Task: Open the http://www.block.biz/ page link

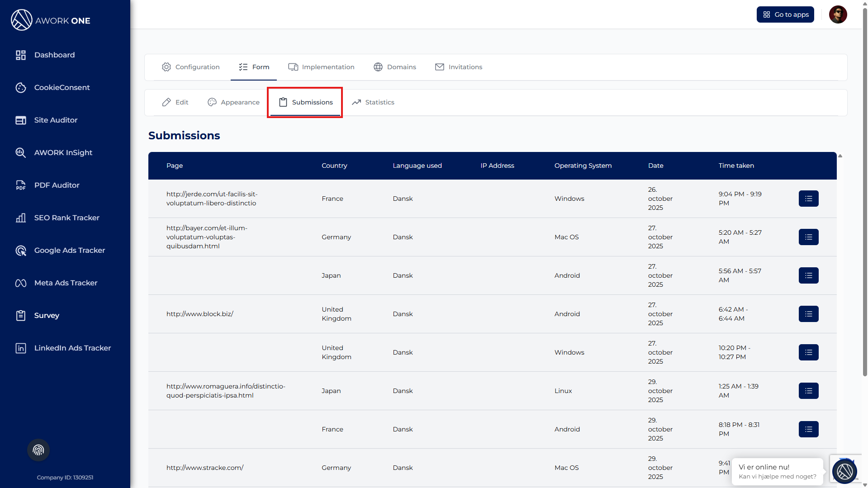Action: point(199,314)
